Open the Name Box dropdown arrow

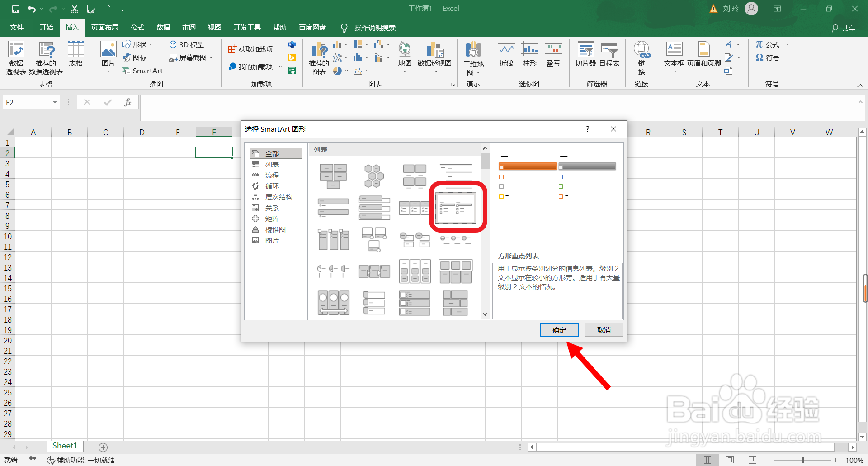point(55,102)
